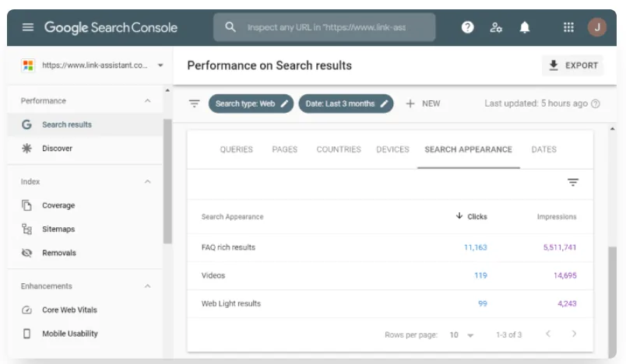Screen dimensions: 626x364
Task: Click the 5,511,741 impressions value
Action: tap(559, 247)
